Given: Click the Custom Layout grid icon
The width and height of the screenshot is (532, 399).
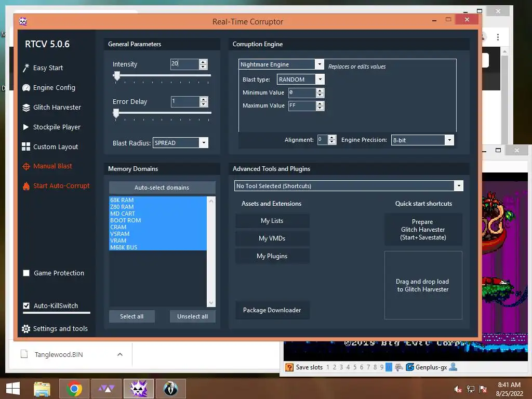Looking at the screenshot, I should 26,147.
